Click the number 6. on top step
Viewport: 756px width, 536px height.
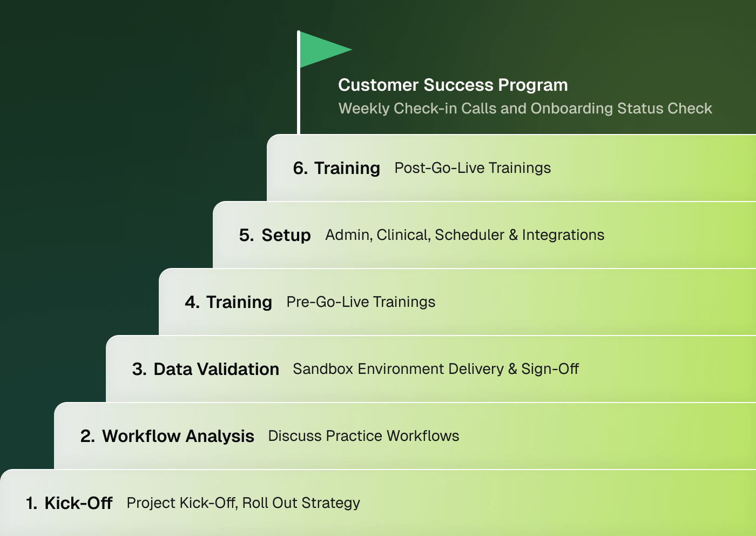pos(301,168)
